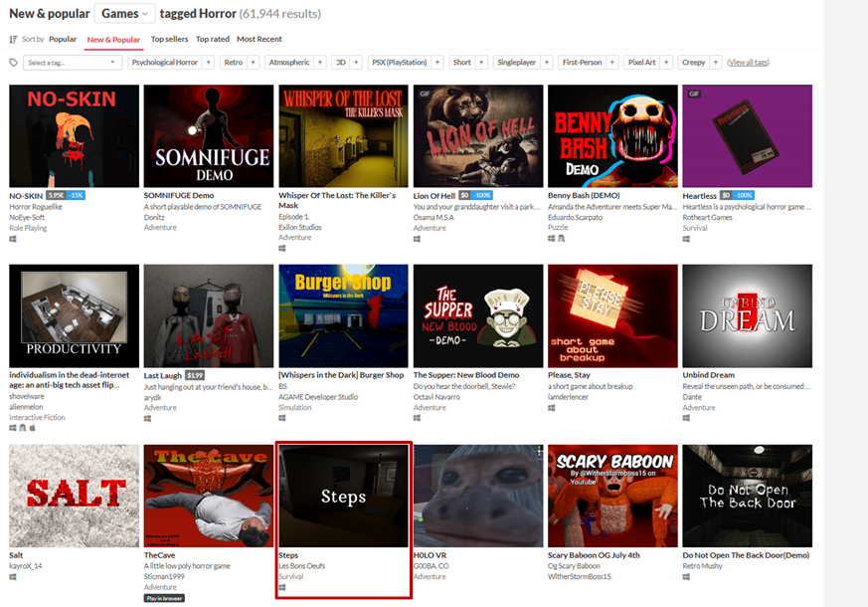This screenshot has width=868, height=607.
Task: Open the Select a tag combo box
Action: point(73,63)
